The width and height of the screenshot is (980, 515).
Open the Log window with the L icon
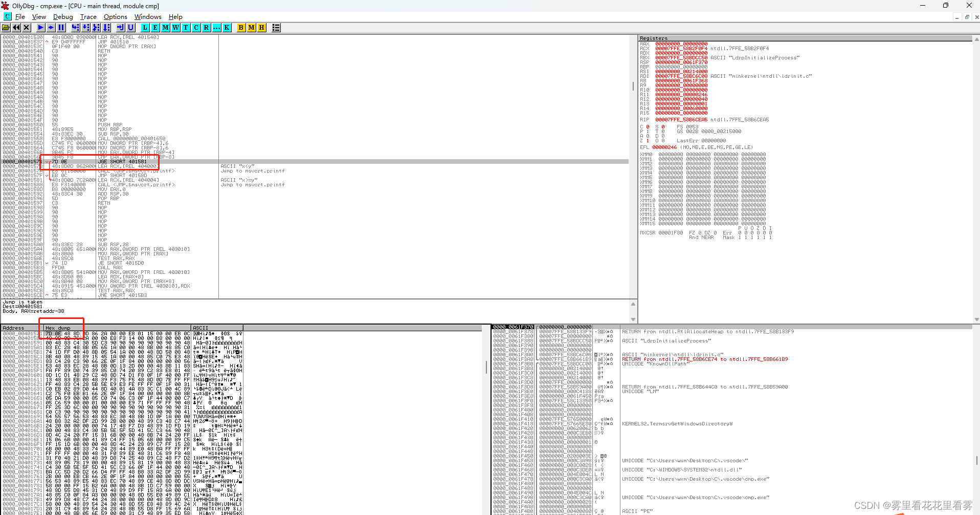click(145, 28)
